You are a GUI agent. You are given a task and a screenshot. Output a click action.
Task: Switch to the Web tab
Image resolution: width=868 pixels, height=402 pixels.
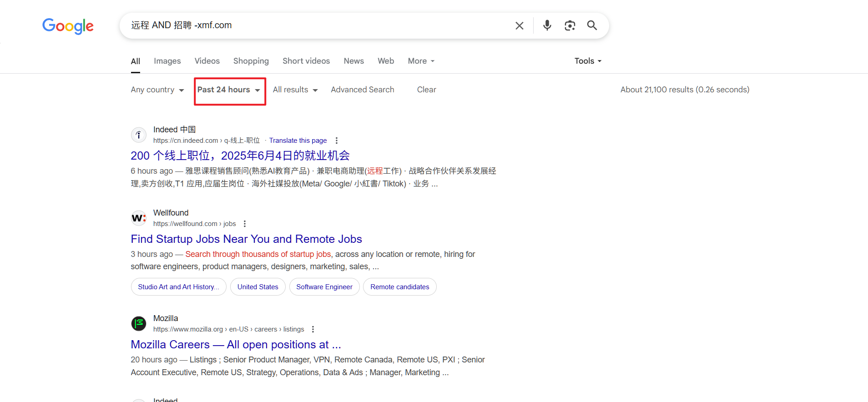386,61
